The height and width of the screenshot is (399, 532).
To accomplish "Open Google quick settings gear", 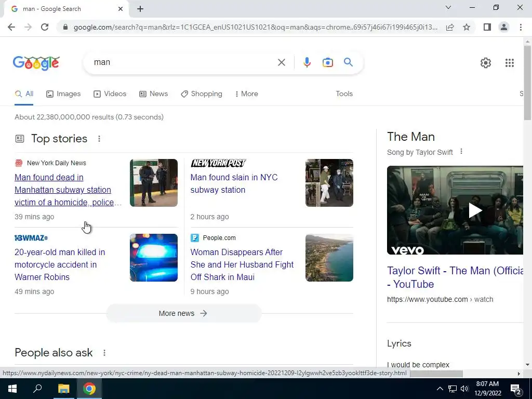I will tap(486, 63).
